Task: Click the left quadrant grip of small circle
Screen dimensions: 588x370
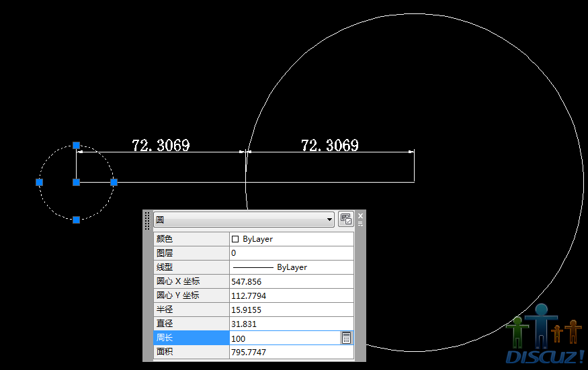Action: 40,182
